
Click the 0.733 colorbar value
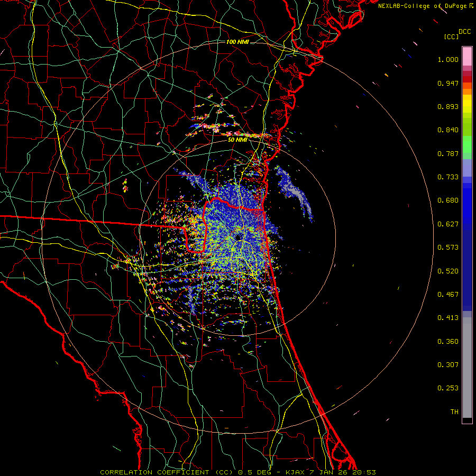[x=448, y=177]
